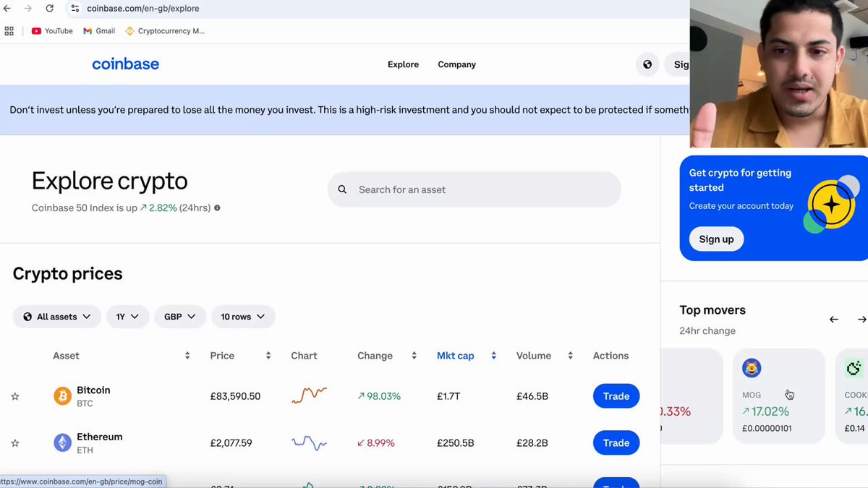Click the Top movers heading

[x=712, y=310]
